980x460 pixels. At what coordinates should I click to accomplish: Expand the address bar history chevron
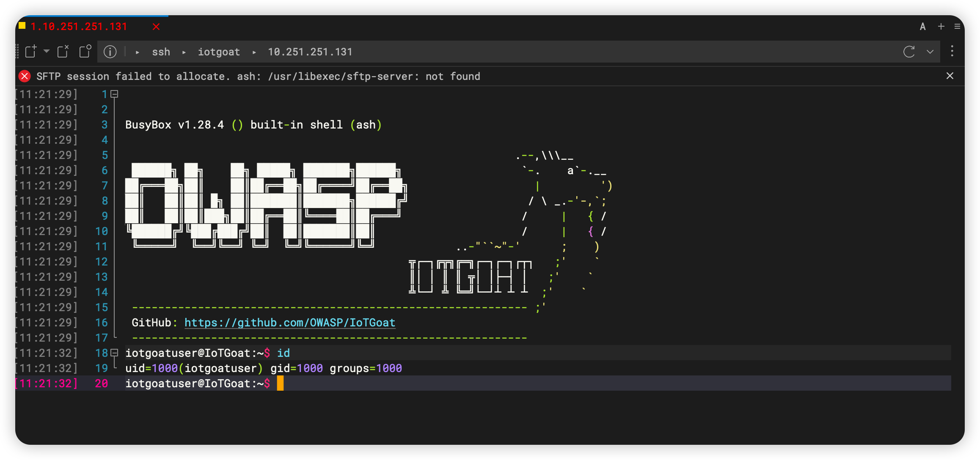tap(930, 52)
